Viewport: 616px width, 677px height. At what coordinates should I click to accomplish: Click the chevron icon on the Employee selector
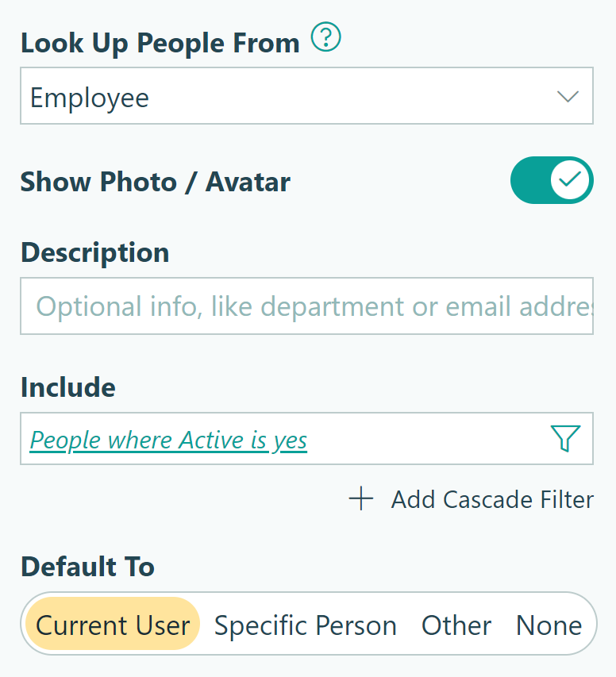(x=567, y=95)
